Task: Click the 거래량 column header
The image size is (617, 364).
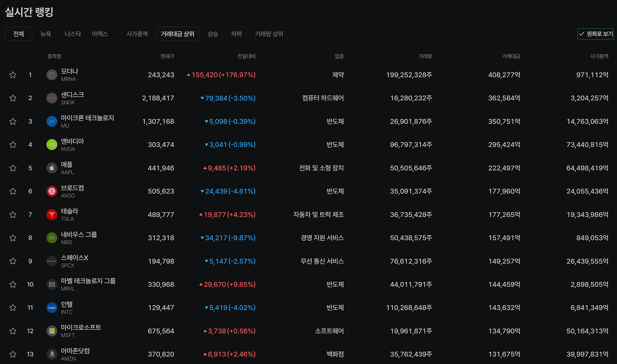Action: click(425, 56)
